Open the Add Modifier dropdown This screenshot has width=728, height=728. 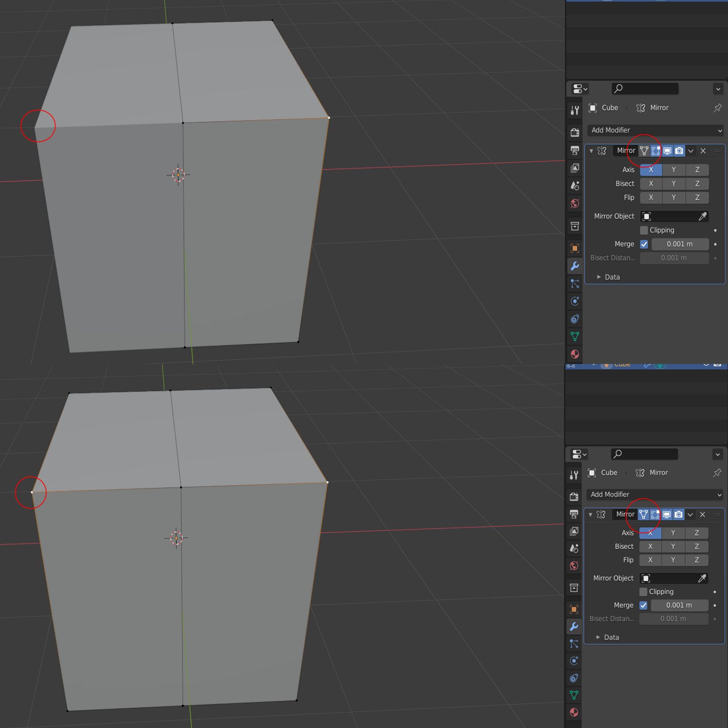[654, 131]
